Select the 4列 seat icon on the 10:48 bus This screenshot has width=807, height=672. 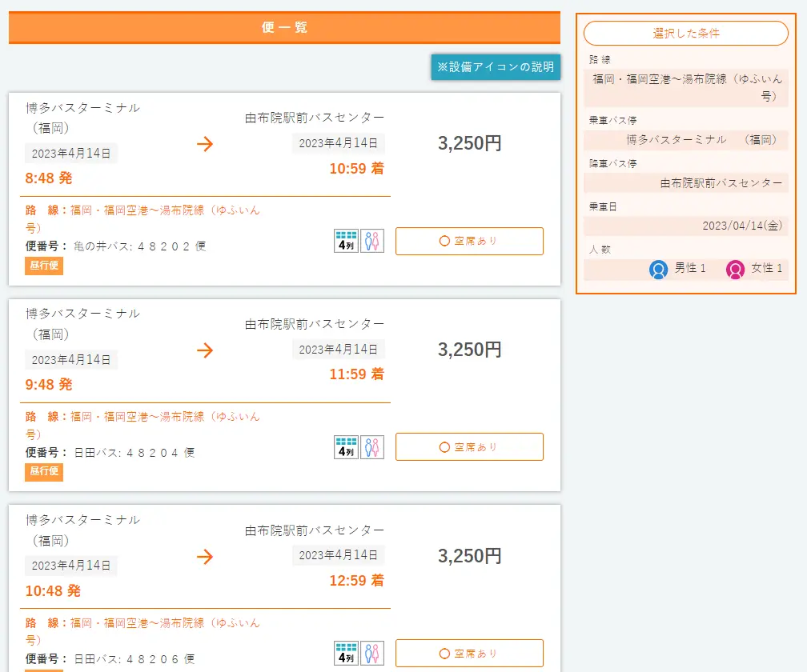tap(346, 653)
